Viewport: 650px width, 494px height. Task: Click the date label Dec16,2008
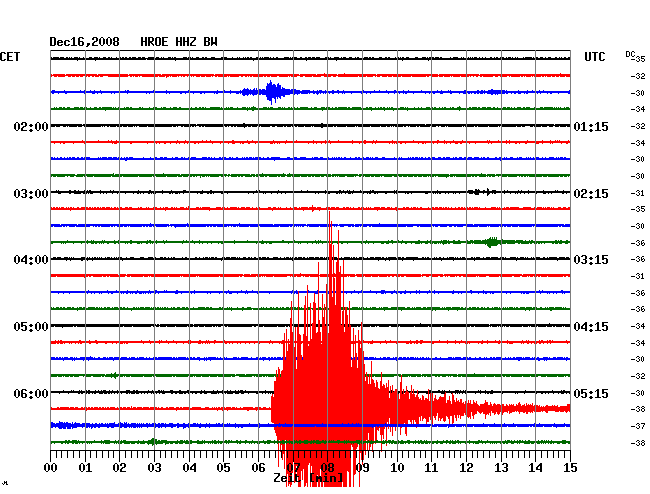84,42
